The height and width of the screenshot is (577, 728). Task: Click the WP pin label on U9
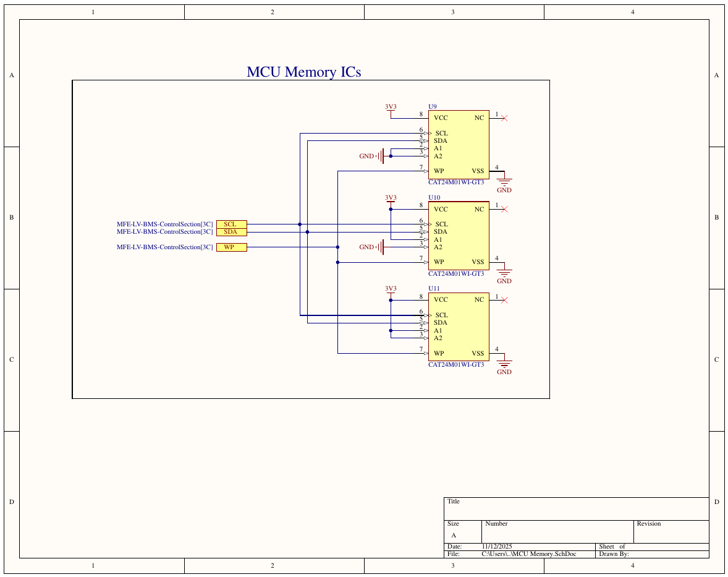439,171
